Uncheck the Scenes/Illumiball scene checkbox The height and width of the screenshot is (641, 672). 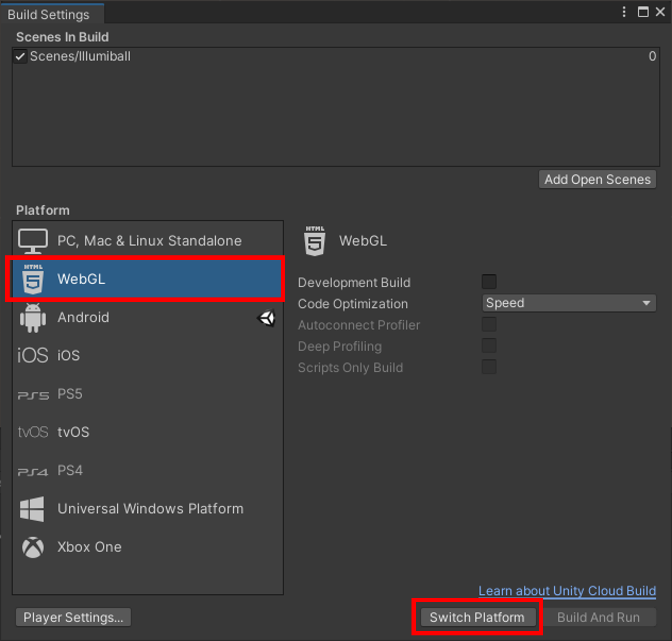pyautogui.click(x=20, y=56)
